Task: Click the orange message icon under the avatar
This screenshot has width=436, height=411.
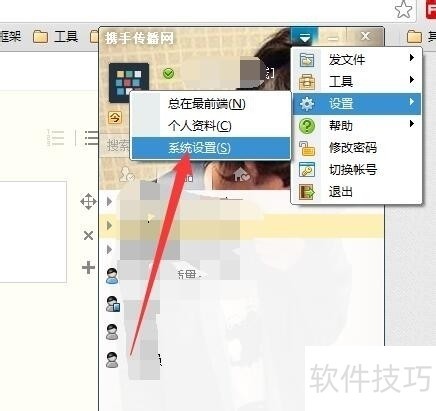Action: click(x=115, y=118)
